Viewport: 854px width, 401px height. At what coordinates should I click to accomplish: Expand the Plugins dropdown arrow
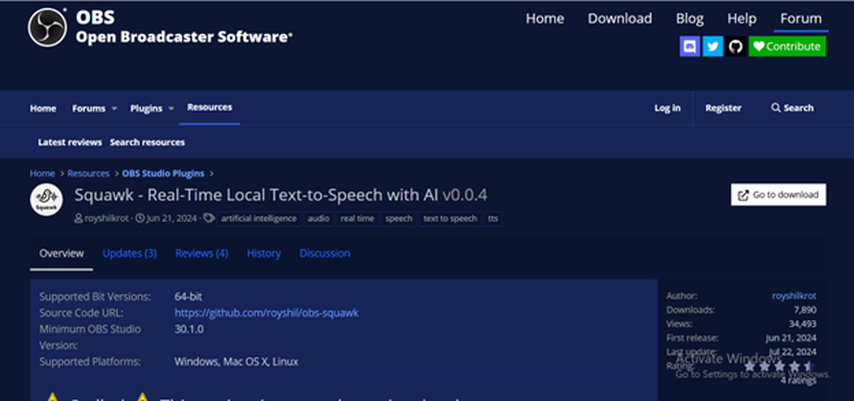[171, 108]
